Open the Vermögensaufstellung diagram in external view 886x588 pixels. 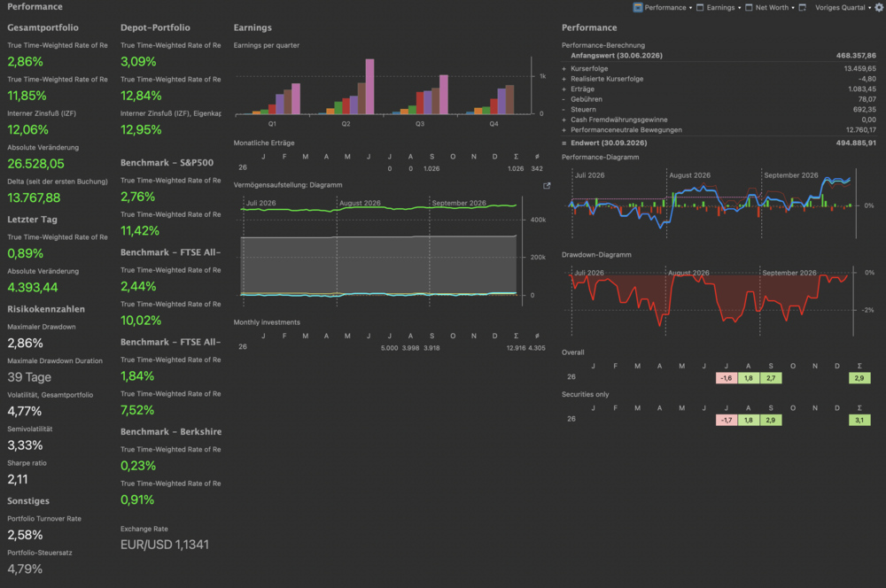547,185
